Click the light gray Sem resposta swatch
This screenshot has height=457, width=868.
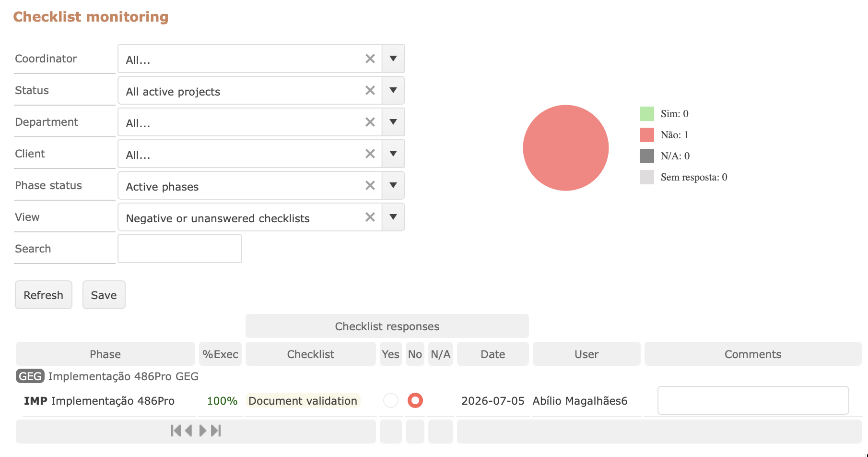[647, 177]
